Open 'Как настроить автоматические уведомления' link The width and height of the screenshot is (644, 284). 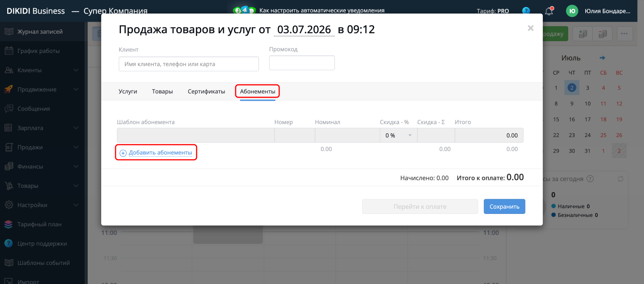pyautogui.click(x=322, y=10)
